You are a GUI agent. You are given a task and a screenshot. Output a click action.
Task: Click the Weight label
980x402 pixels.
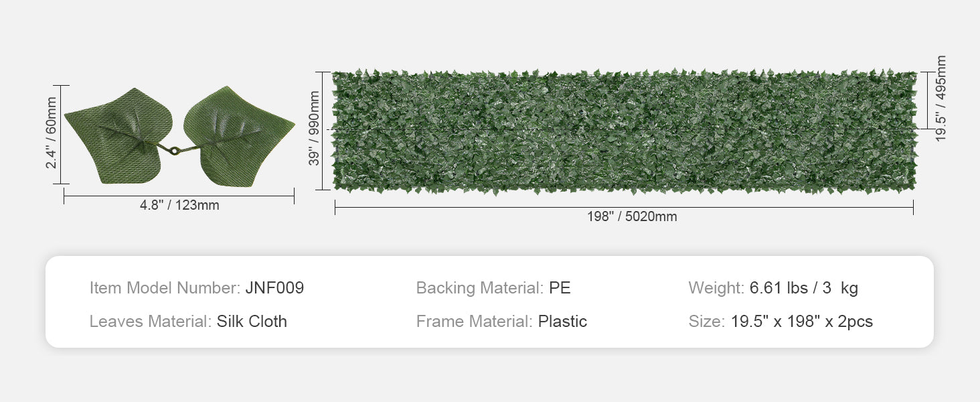[716, 288]
